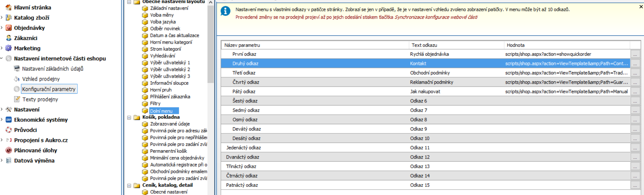644x195 pixels.
Task: Click the Marketing gear icon
Action: (x=9, y=48)
